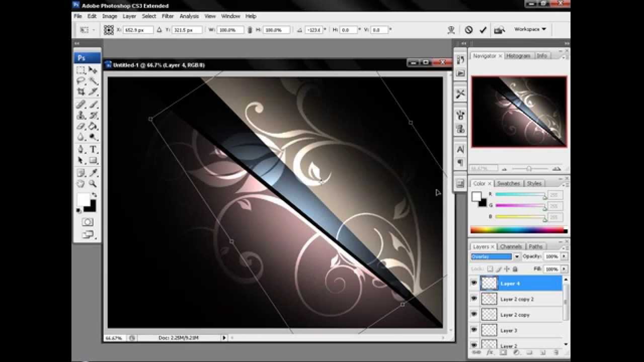Open the layer blending mode dropdown showing Overlay
The image size is (644, 362).
click(516, 256)
